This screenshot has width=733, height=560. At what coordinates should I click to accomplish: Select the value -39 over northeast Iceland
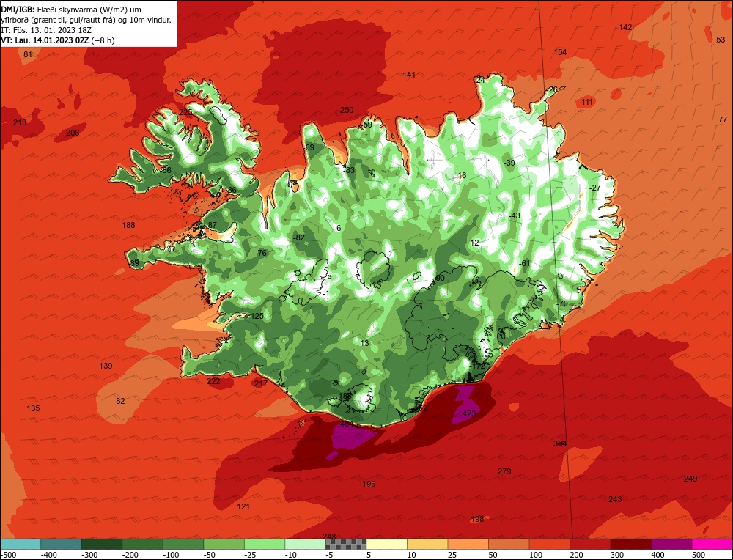[509, 163]
